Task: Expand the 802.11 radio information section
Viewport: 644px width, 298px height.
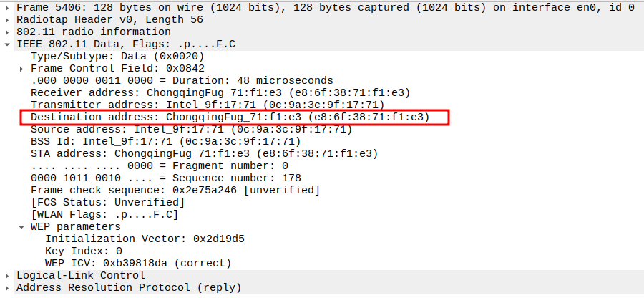Action: [x=8, y=32]
